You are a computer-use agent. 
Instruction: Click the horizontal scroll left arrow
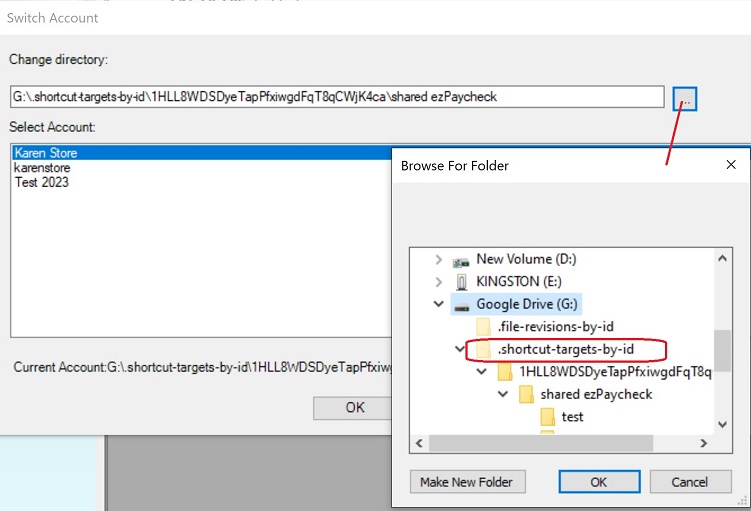click(x=419, y=443)
